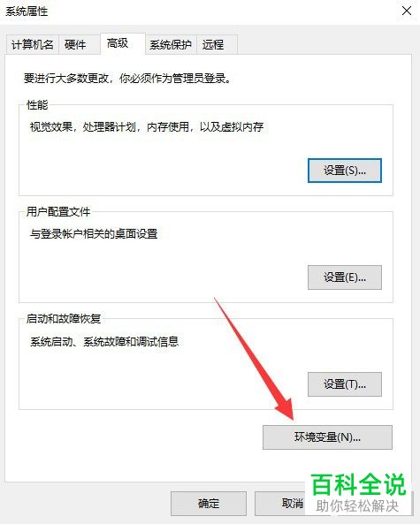
Task: Open performance 设置(S) button
Action: coord(345,171)
